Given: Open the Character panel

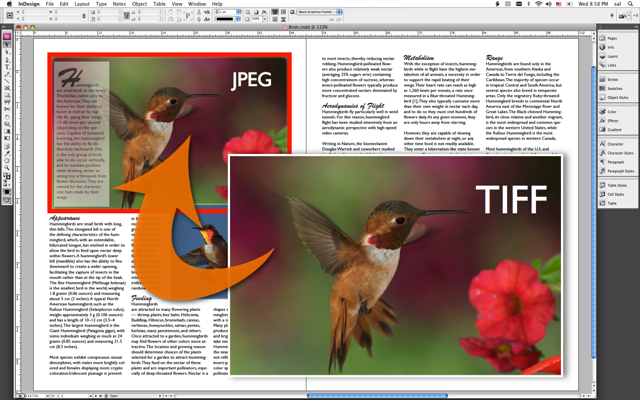Looking at the screenshot, I should (611, 144).
